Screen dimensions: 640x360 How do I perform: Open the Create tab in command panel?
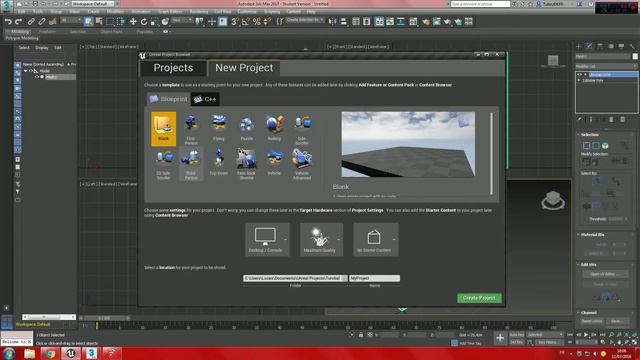tap(578, 47)
